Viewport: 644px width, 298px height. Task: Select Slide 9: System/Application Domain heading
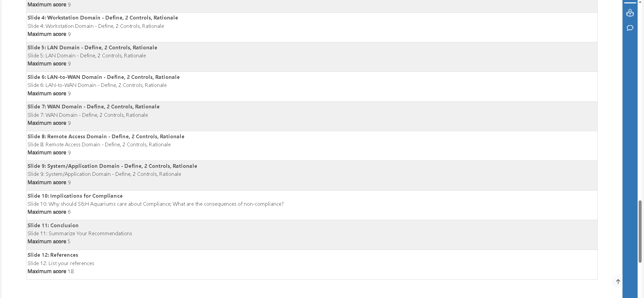(x=112, y=166)
